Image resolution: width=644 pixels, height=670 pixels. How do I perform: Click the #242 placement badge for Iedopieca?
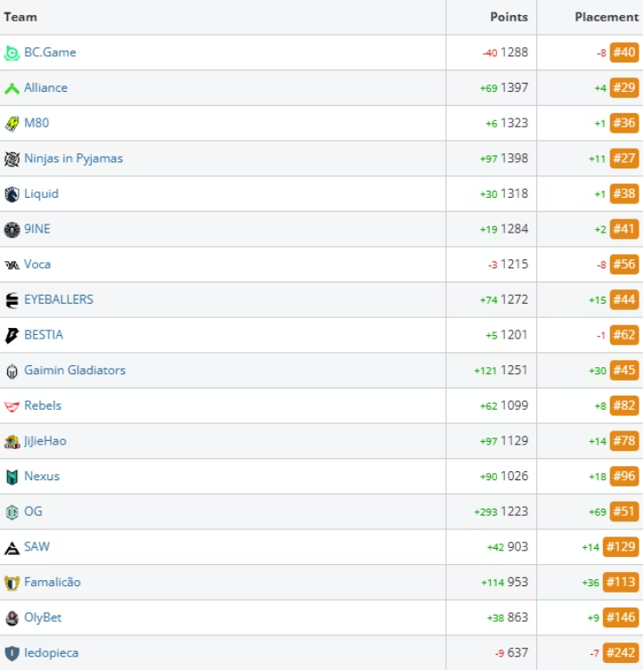(621, 653)
